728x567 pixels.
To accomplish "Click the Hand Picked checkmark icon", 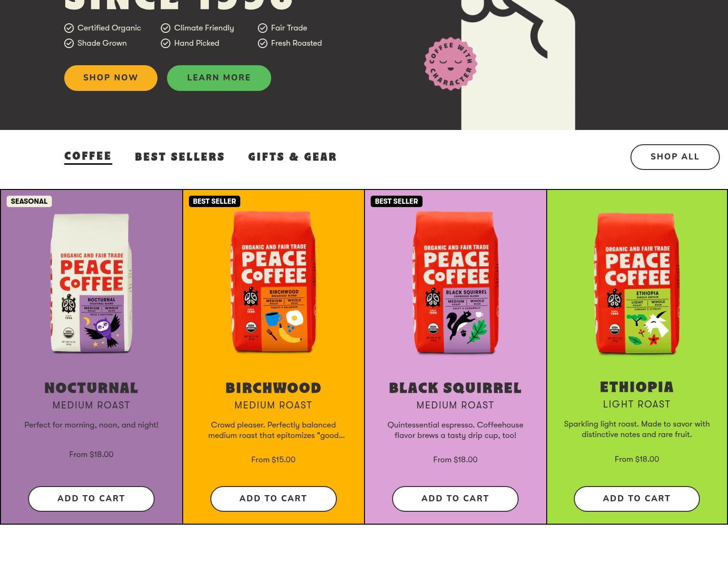I will pyautogui.click(x=166, y=43).
